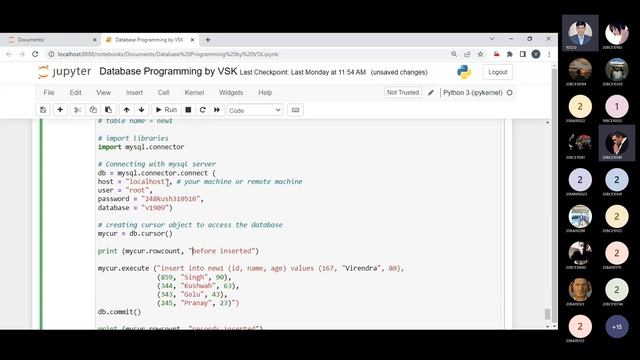
Task: Close the Database Programming by VSK tab
Action: click(192, 40)
